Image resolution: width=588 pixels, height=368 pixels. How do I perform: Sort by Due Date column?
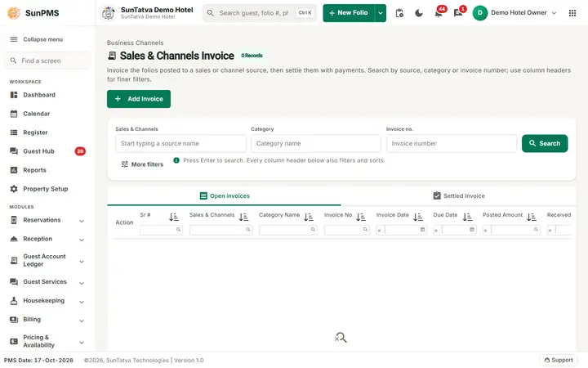pyautogui.click(x=467, y=217)
